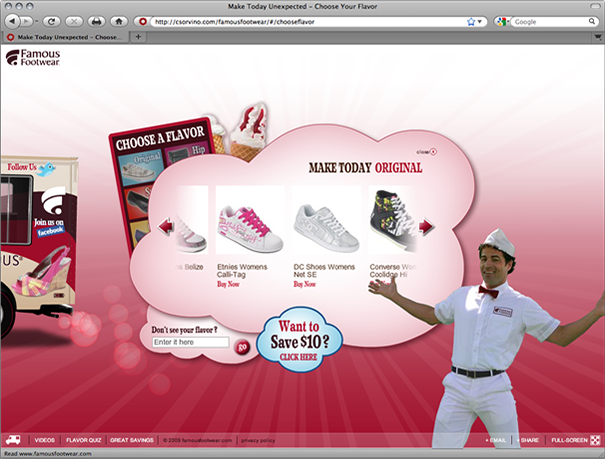The width and height of the screenshot is (605, 459).
Task: Click the "Etnies Womens Calli-Tag" product name
Action: coord(242,270)
